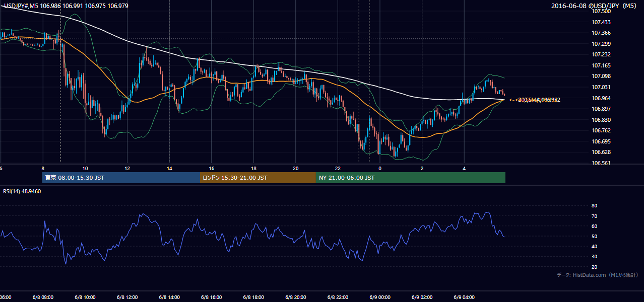The height and width of the screenshot is (302, 644).
Task: Select the NY 21:00-06:00 JST session bar
Action: coord(411,178)
